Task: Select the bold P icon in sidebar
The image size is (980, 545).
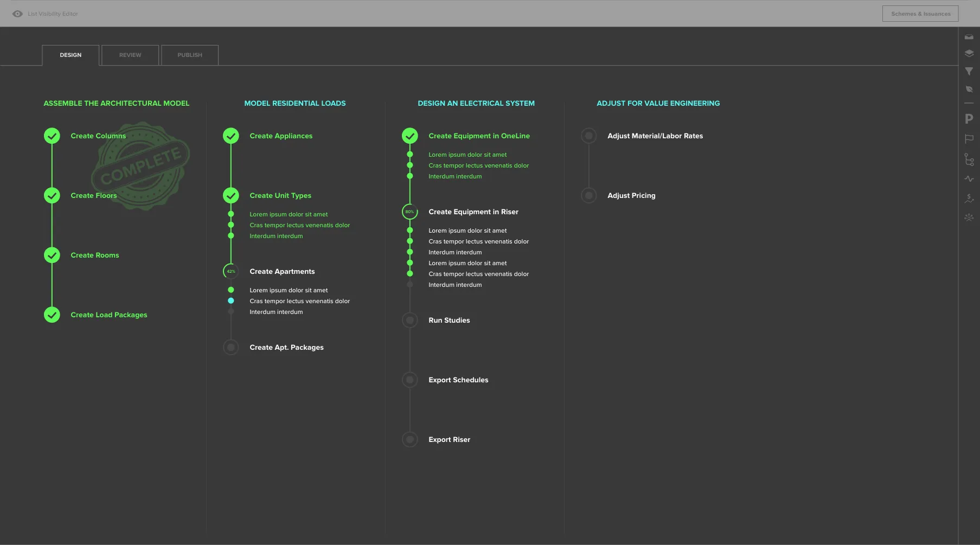Action: pyautogui.click(x=969, y=119)
